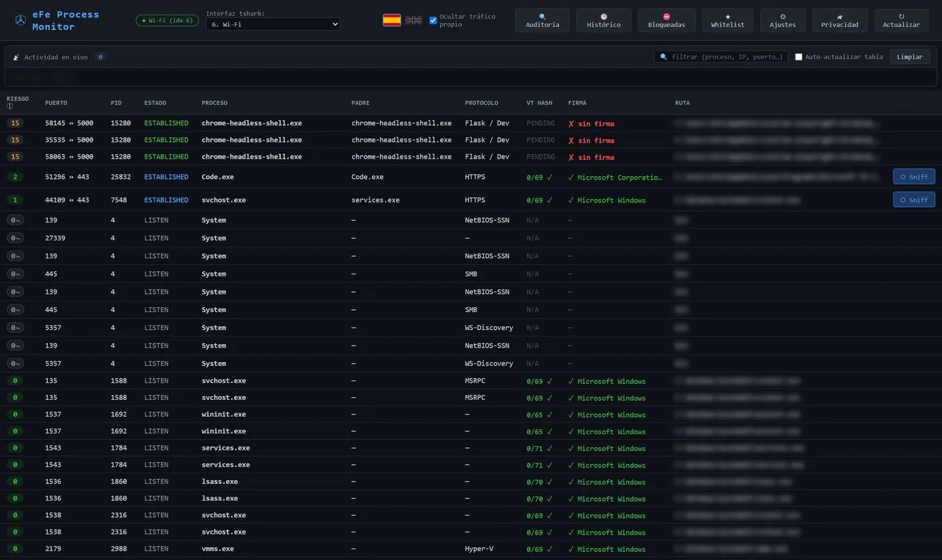Toggle Ocultar tráfico propio checkbox
The width and height of the screenshot is (942, 560).
(x=433, y=20)
